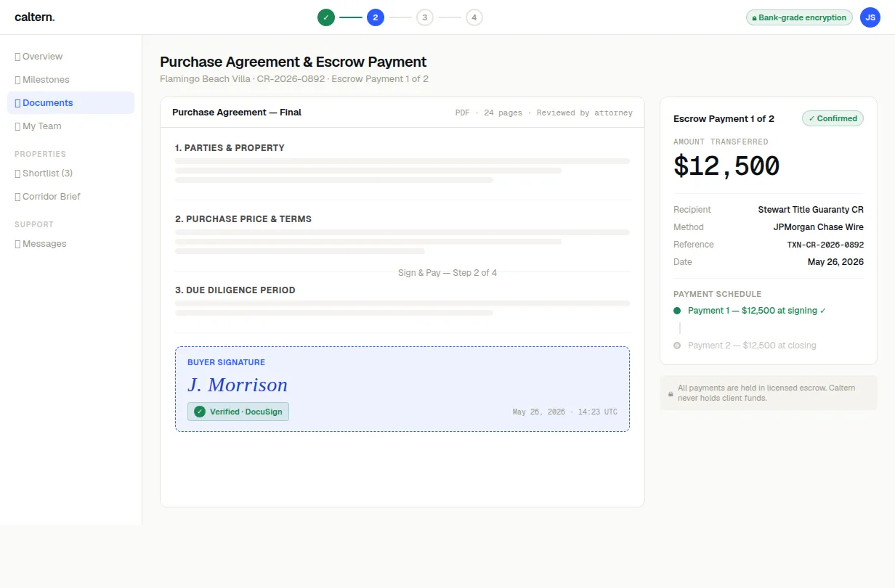Open Overview in the sidebar

point(70,57)
